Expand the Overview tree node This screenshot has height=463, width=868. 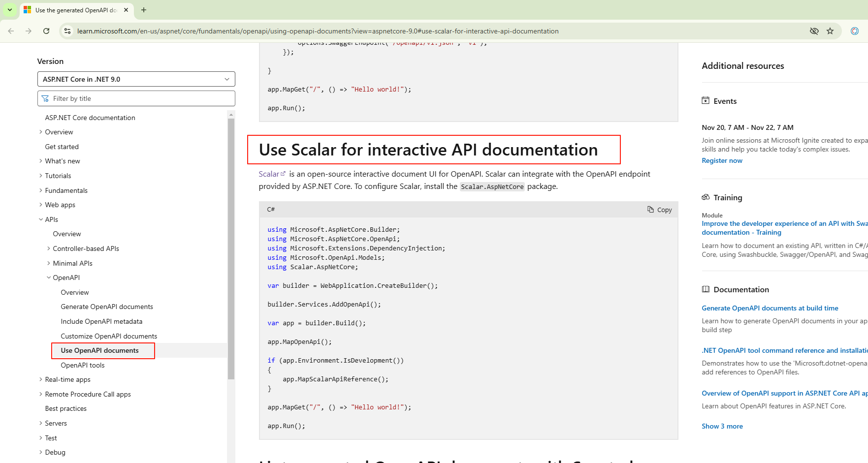pos(41,132)
